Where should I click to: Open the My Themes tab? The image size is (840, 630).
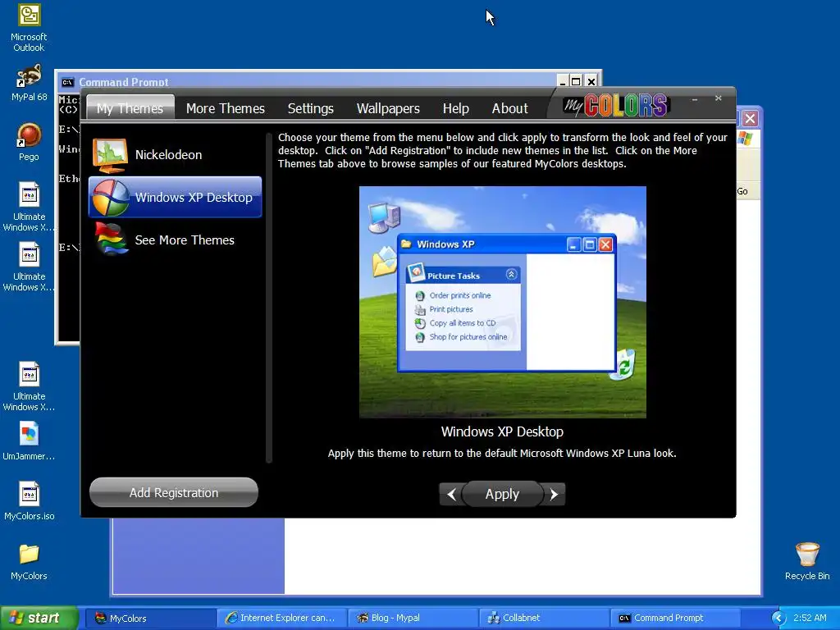[130, 107]
